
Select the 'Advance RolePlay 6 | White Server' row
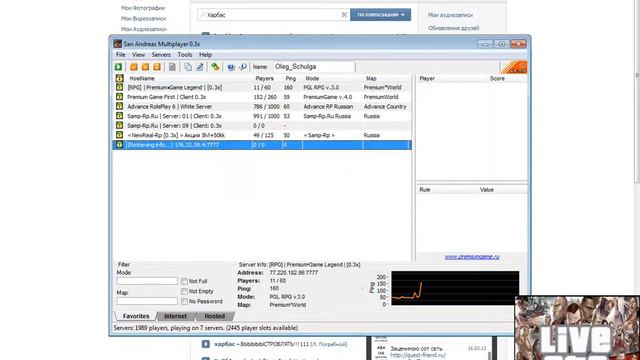[262, 106]
